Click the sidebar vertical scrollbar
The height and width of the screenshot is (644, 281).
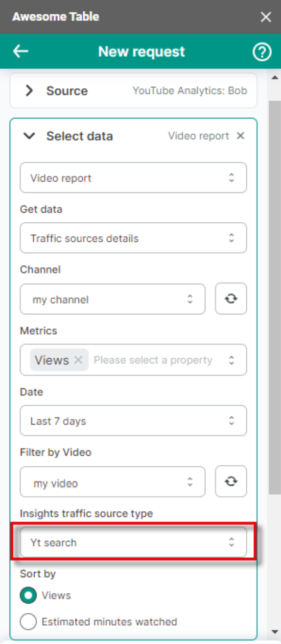275,296
